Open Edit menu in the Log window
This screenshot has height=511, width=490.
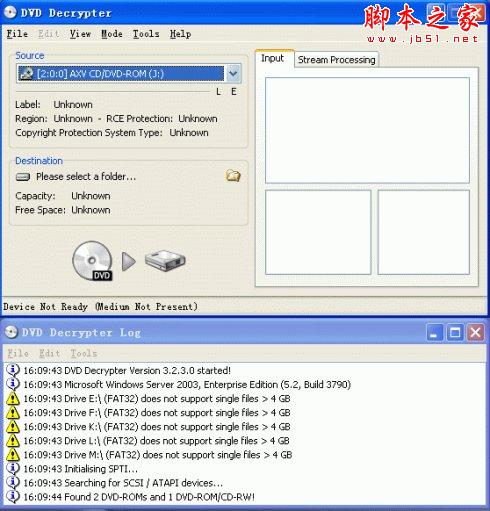[49, 353]
